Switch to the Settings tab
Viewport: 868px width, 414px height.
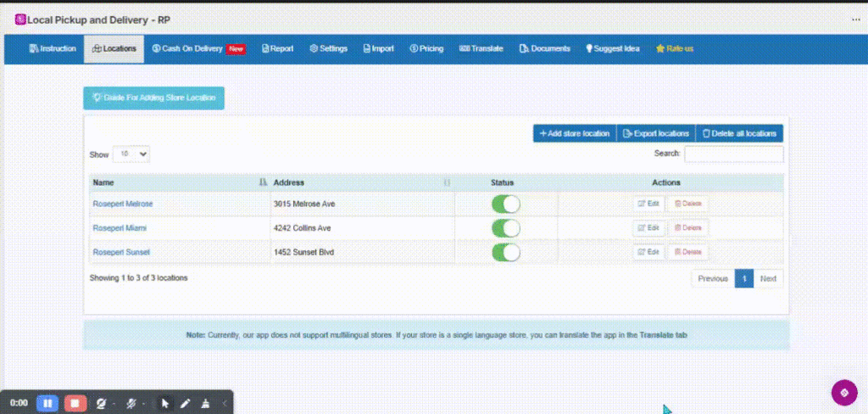tap(329, 48)
